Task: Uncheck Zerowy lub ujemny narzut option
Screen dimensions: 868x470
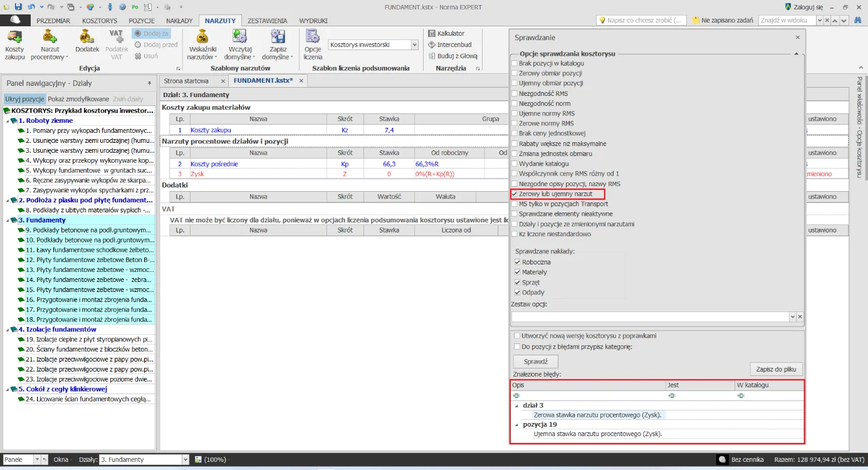Action: point(515,194)
